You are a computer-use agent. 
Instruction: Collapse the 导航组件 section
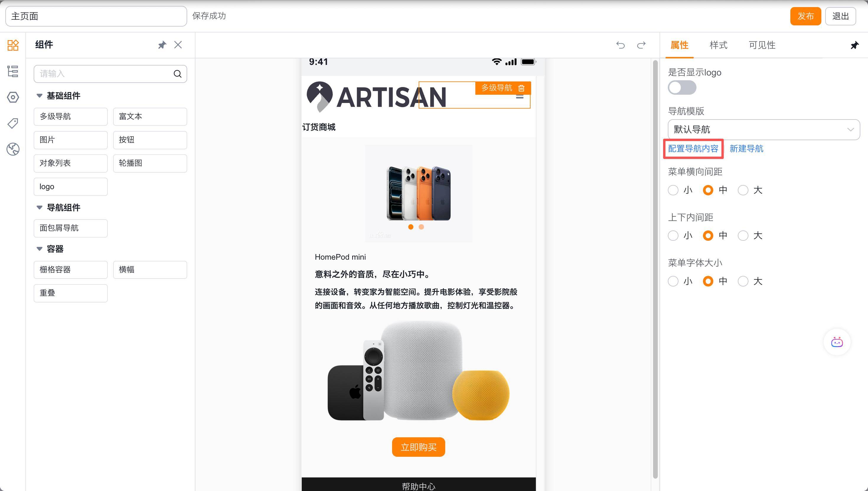pos(40,208)
